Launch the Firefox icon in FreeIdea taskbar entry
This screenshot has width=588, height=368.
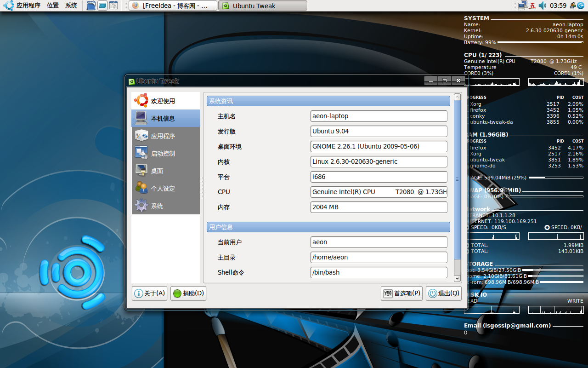(x=135, y=6)
